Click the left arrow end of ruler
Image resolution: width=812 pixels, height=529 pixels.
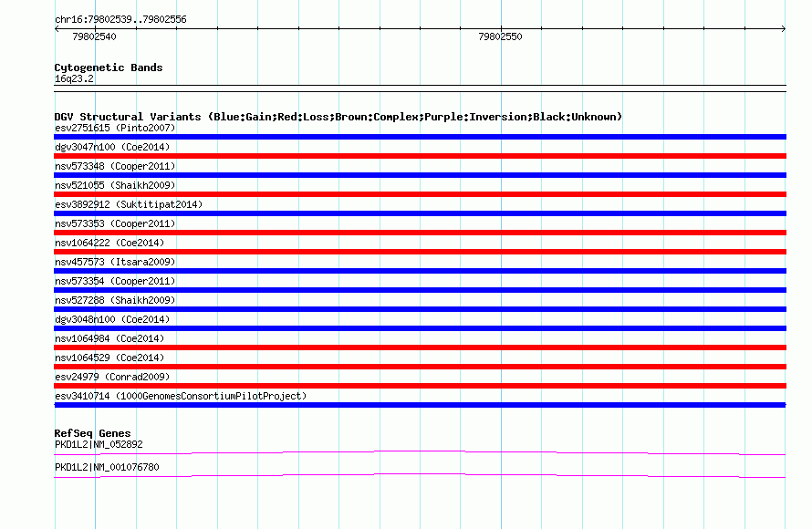pyautogui.click(x=57, y=29)
